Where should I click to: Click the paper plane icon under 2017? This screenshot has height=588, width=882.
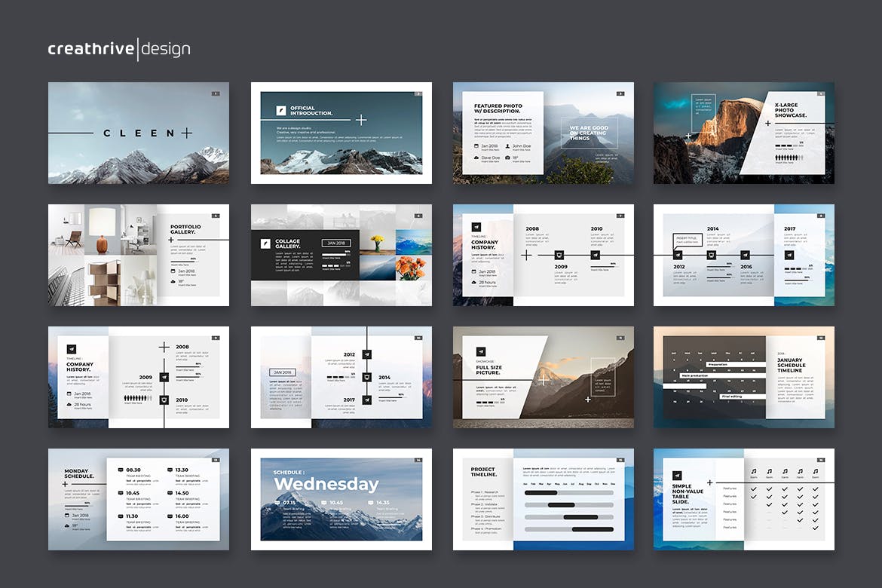789,255
